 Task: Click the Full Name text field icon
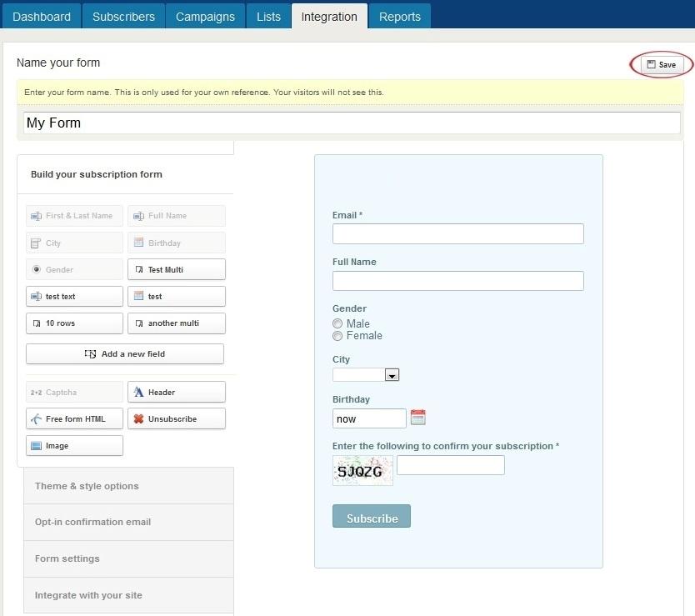(x=138, y=216)
